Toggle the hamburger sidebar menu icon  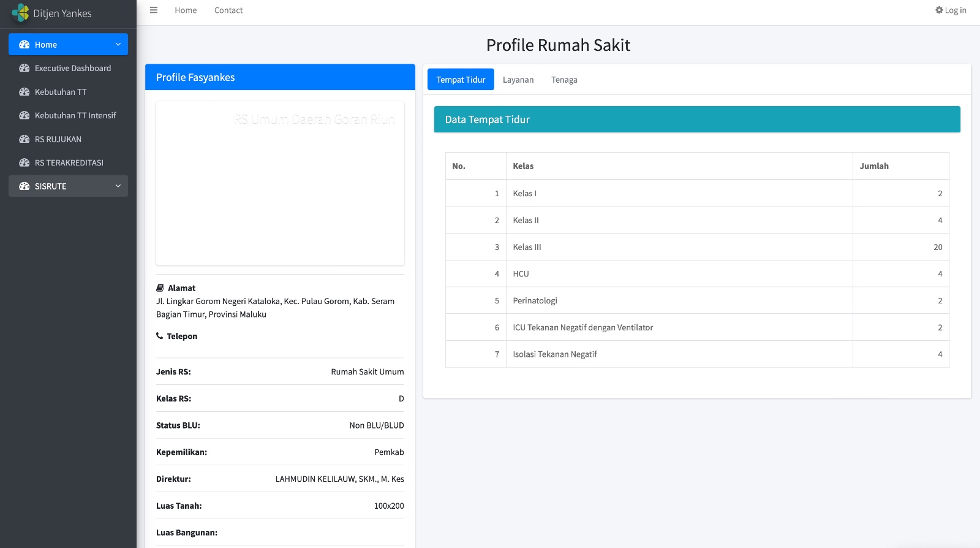(x=154, y=10)
